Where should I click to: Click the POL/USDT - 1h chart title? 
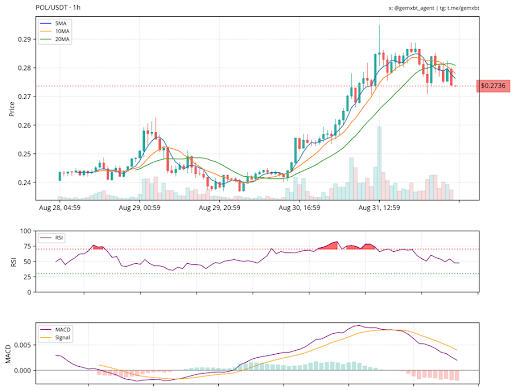click(58, 7)
